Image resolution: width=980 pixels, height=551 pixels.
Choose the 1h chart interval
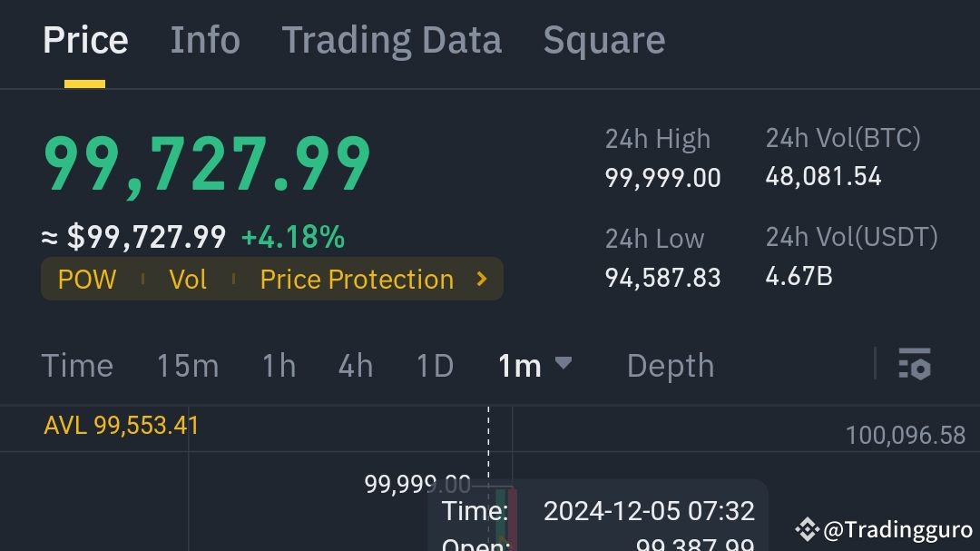[x=279, y=366]
